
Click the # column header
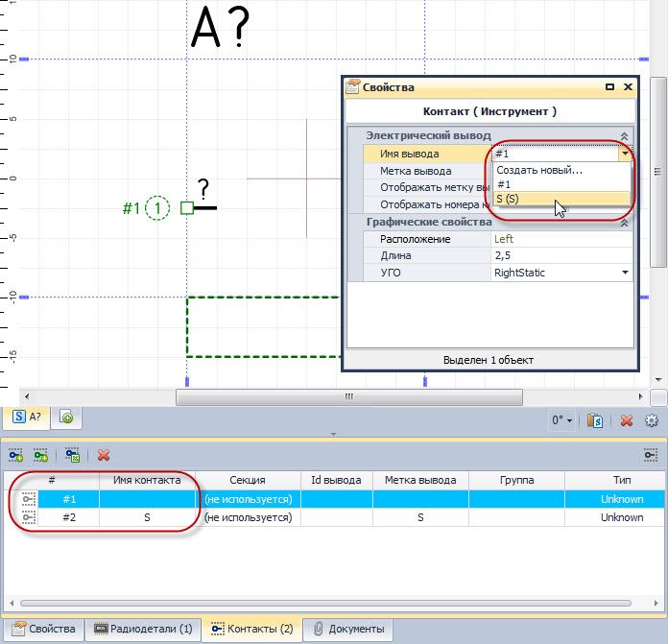point(52,480)
